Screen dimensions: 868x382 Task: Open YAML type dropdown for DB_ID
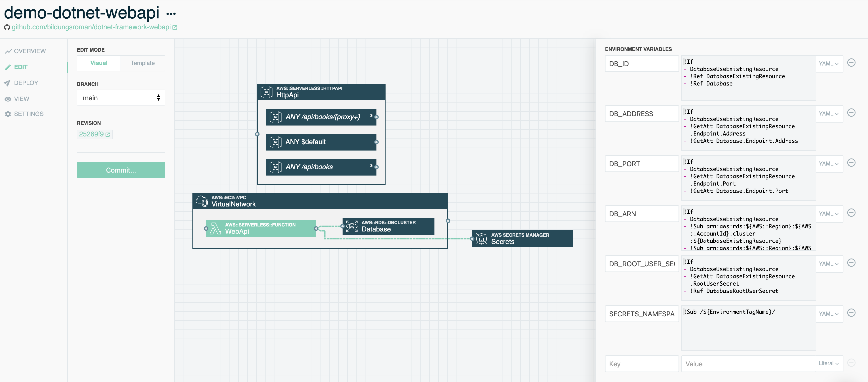[x=829, y=64]
